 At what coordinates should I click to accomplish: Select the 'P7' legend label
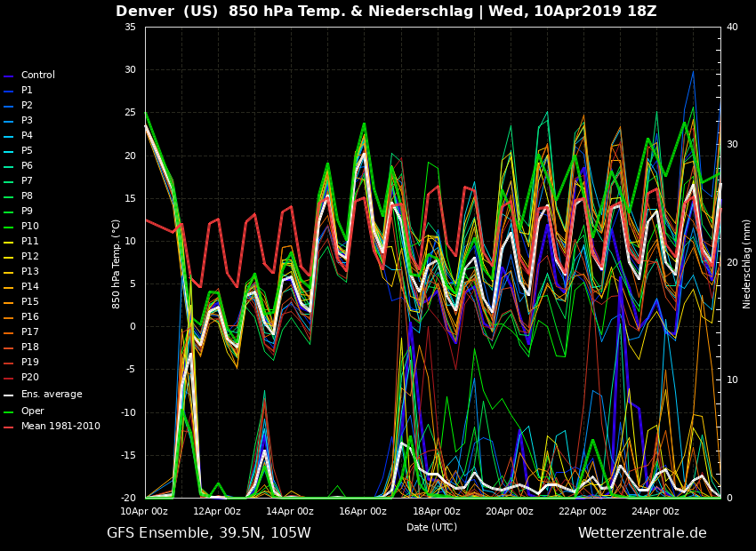pyautogui.click(x=27, y=180)
